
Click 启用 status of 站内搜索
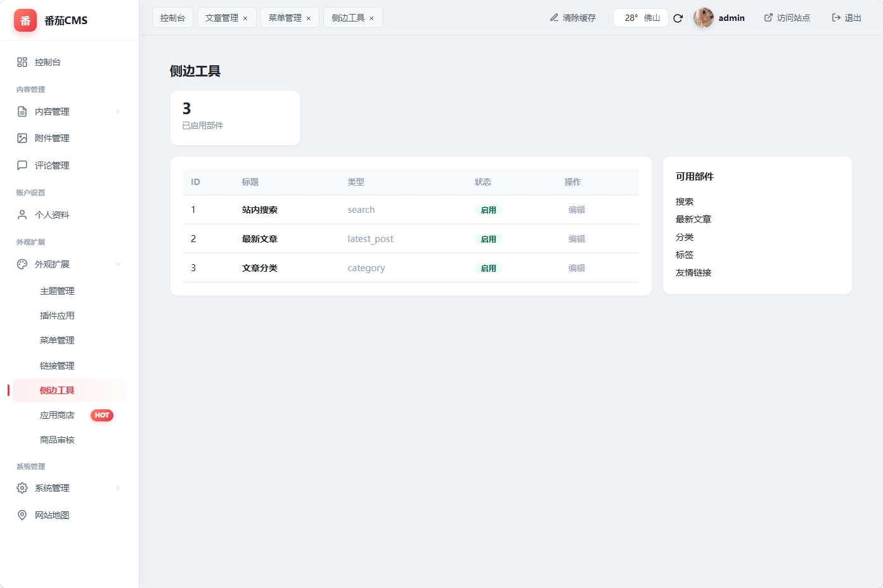[x=489, y=210]
